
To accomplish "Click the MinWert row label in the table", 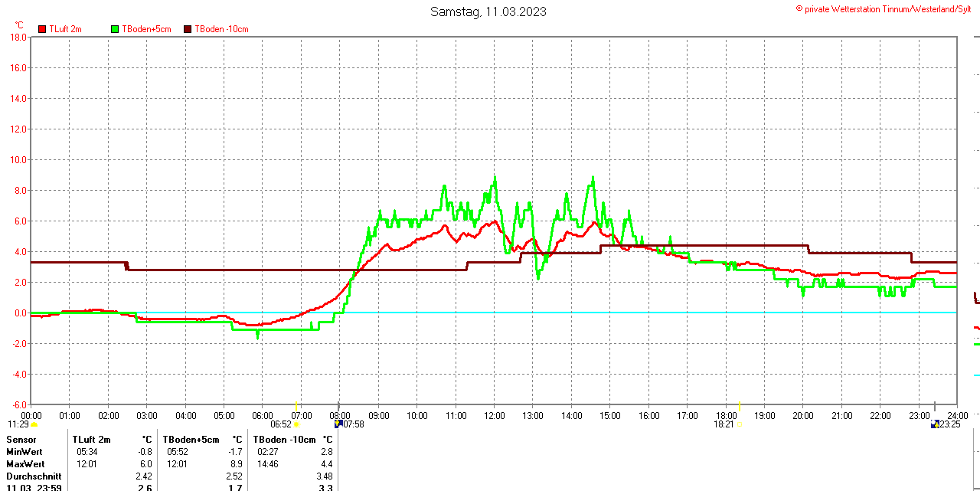I will pos(25,452).
